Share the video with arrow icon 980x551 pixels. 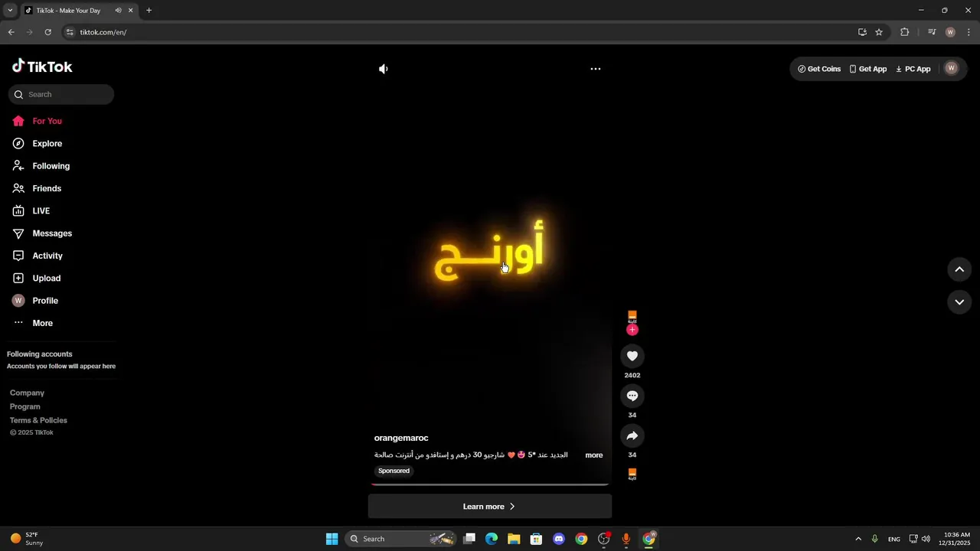pyautogui.click(x=632, y=435)
